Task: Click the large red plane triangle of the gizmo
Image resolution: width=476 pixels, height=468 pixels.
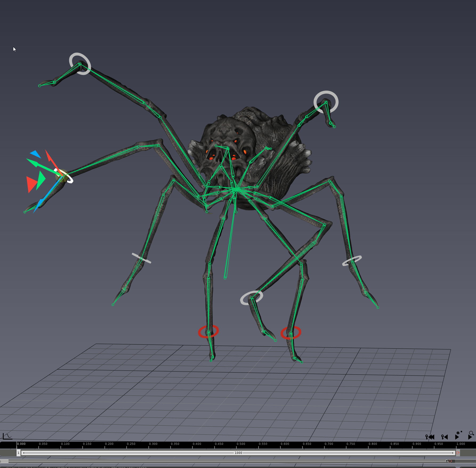Action: [31, 184]
